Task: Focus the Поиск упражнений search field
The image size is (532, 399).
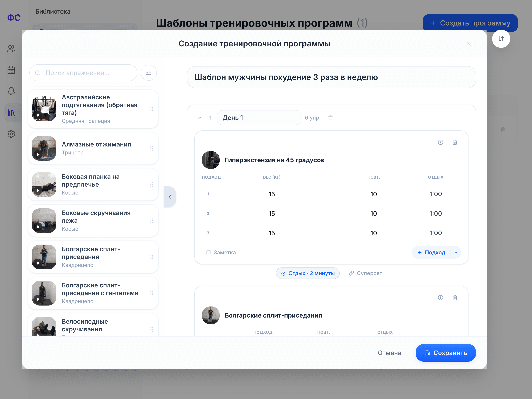Action: (83, 73)
